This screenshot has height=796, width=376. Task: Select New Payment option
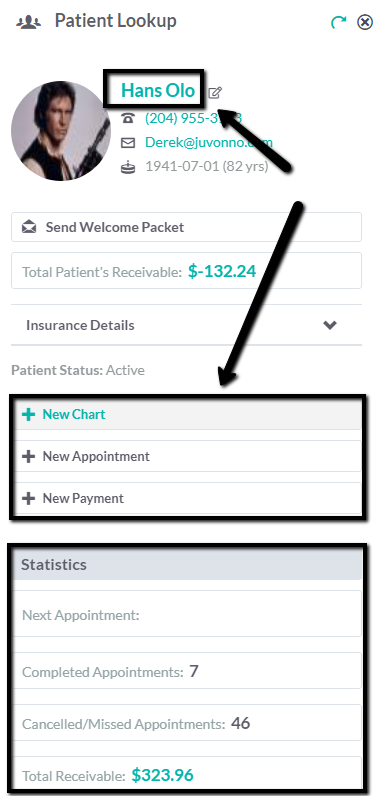187,499
